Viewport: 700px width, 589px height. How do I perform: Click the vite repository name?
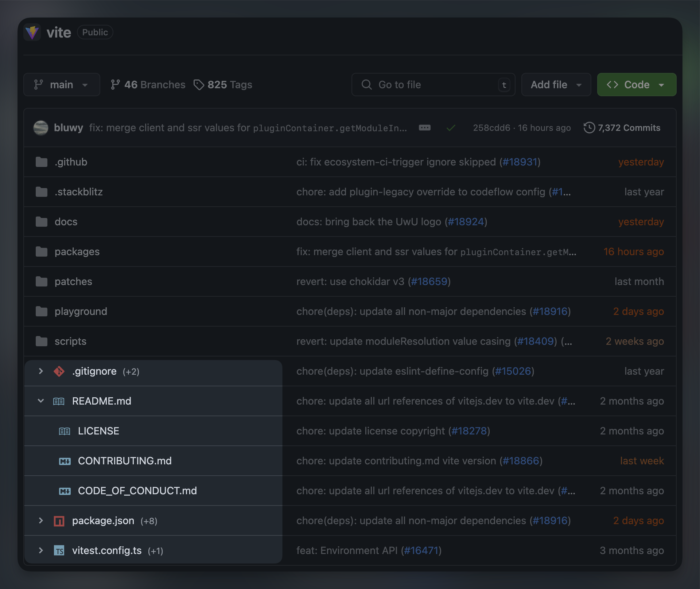point(59,32)
